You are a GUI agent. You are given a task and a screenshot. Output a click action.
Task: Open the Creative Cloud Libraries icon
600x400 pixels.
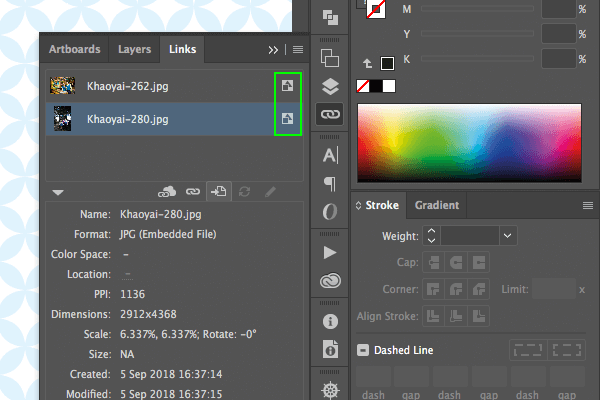[330, 281]
